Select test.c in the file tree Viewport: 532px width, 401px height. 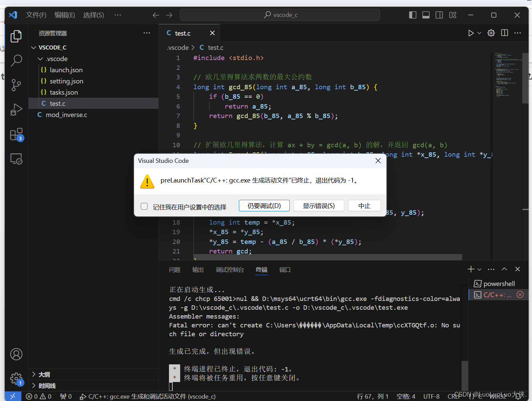(x=93, y=103)
